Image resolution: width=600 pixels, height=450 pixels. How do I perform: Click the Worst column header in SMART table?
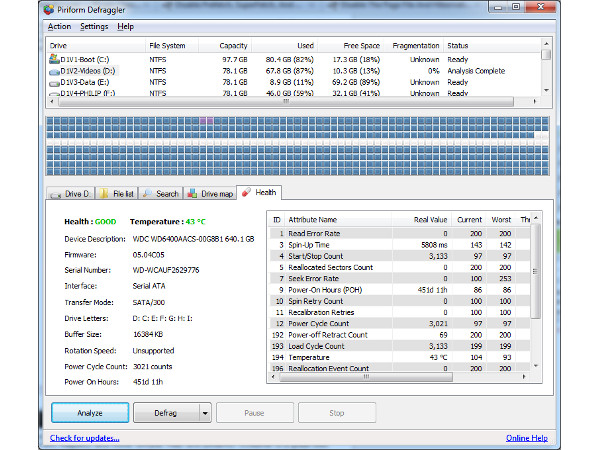[x=501, y=220]
